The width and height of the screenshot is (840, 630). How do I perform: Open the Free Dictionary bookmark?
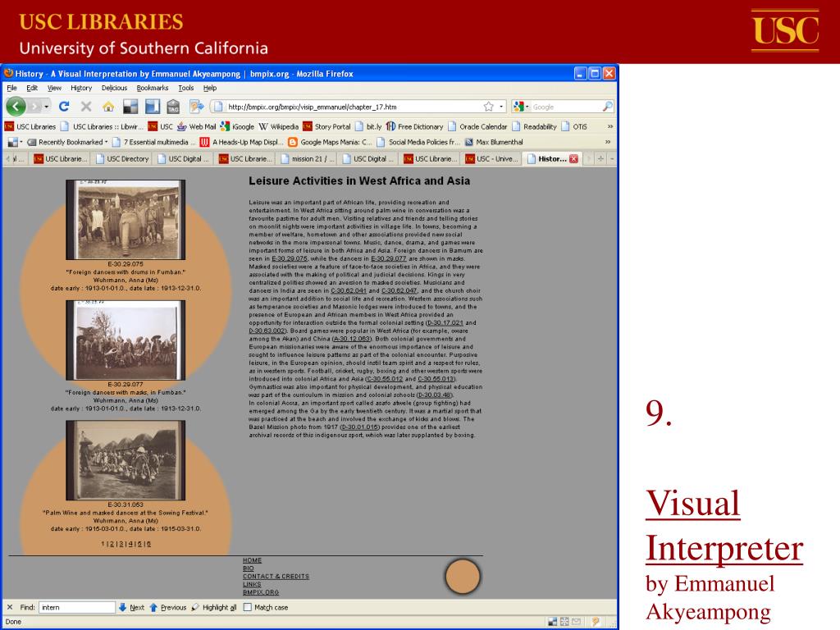pyautogui.click(x=414, y=126)
